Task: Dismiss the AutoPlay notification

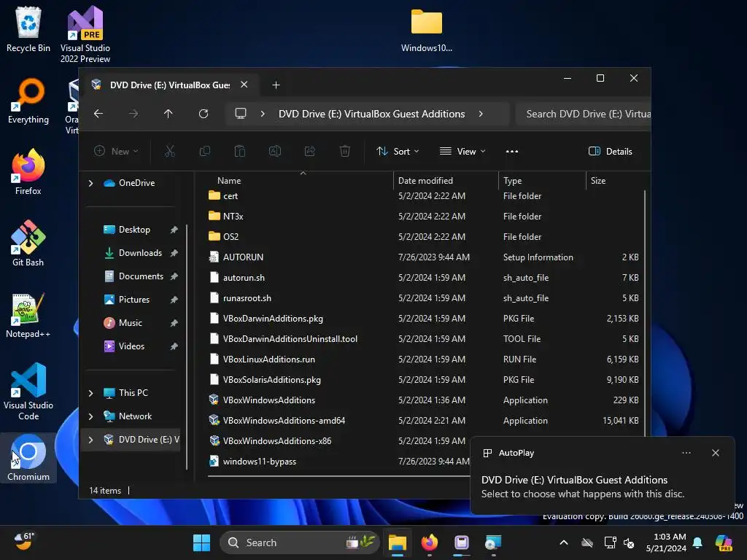Action: point(716,453)
